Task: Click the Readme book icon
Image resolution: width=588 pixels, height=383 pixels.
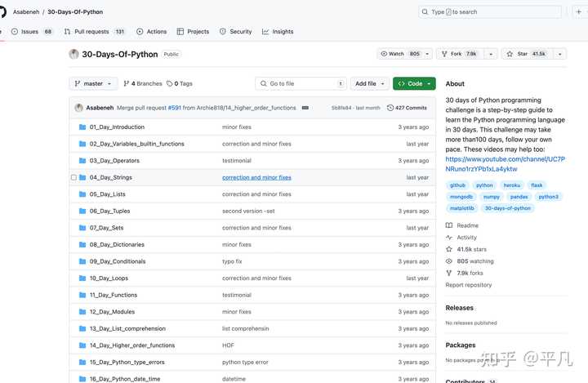Action: point(449,225)
